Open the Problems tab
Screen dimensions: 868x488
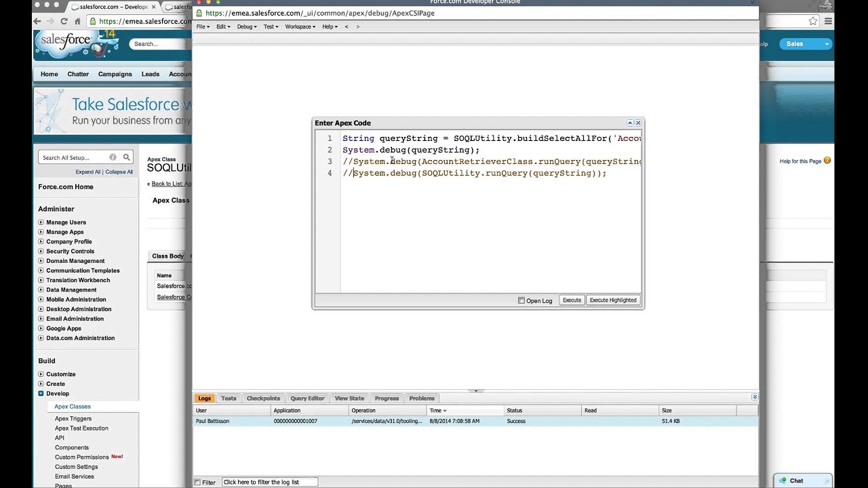[422, 399]
